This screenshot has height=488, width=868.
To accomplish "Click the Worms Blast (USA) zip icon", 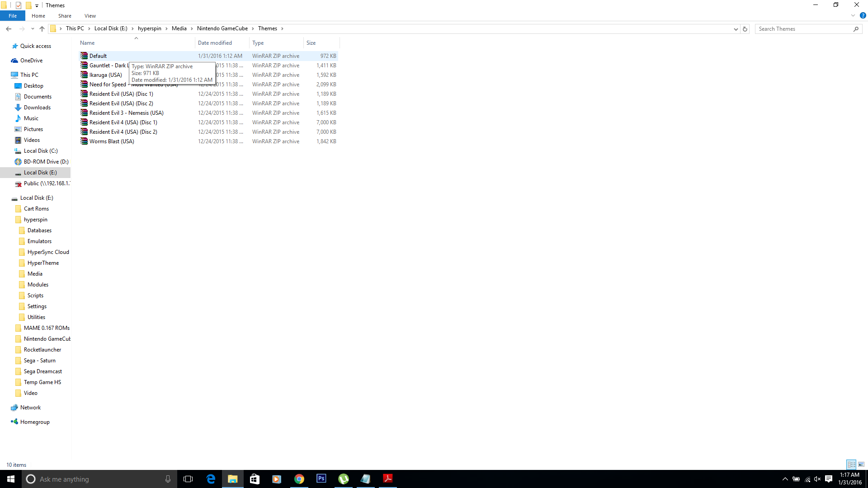I will [x=84, y=141].
